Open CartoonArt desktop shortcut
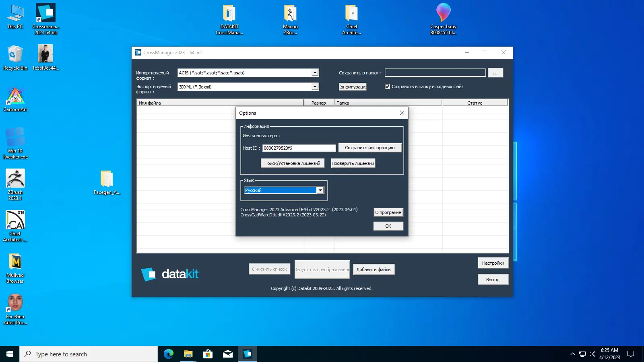The width and height of the screenshot is (644, 362). click(15, 99)
